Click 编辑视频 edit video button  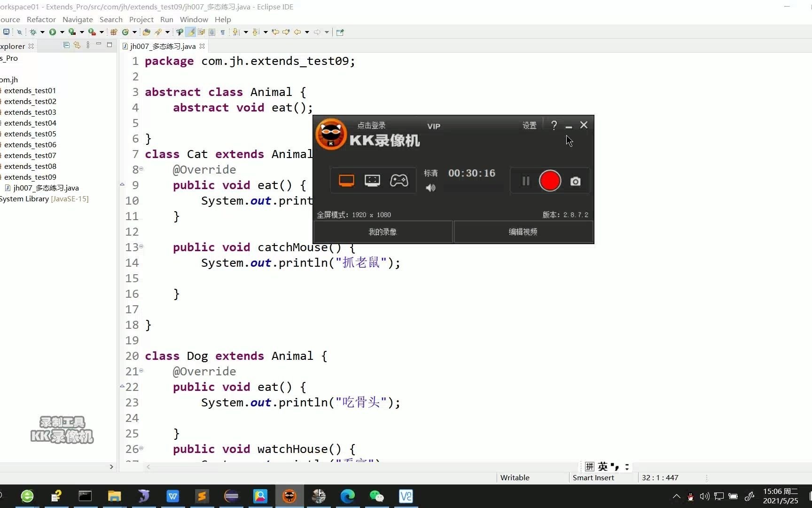[x=523, y=232]
